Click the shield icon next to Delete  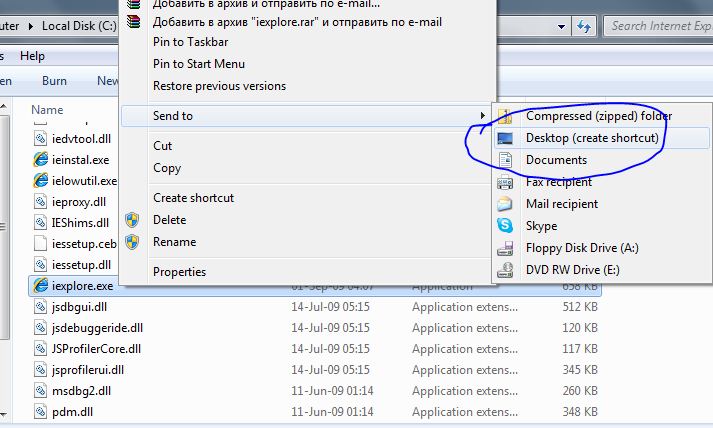coord(132,220)
